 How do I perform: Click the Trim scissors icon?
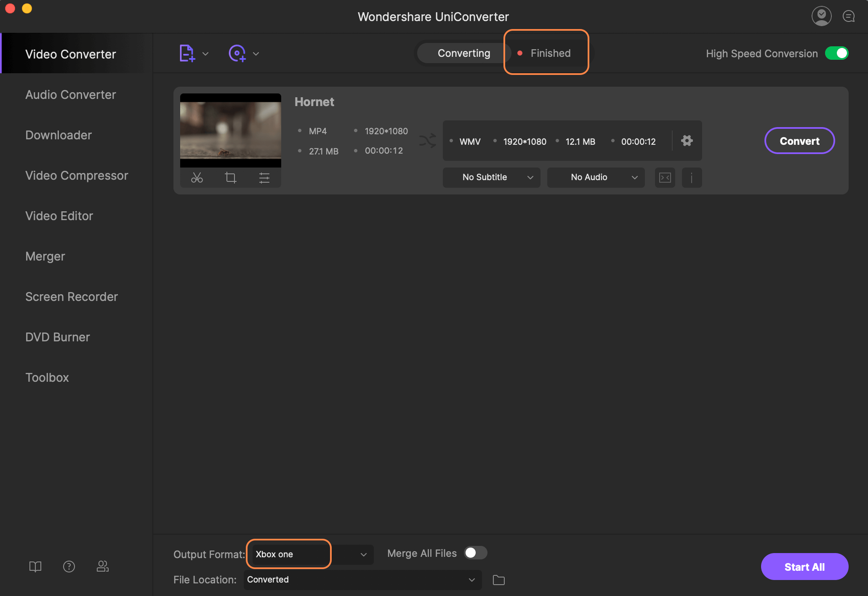(x=197, y=178)
